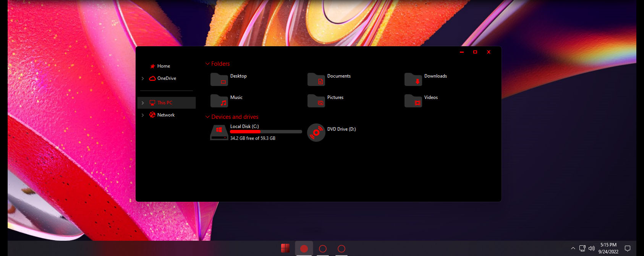The width and height of the screenshot is (644, 256).
Task: Select OneDrive in the navigation pane
Action: pos(166,78)
